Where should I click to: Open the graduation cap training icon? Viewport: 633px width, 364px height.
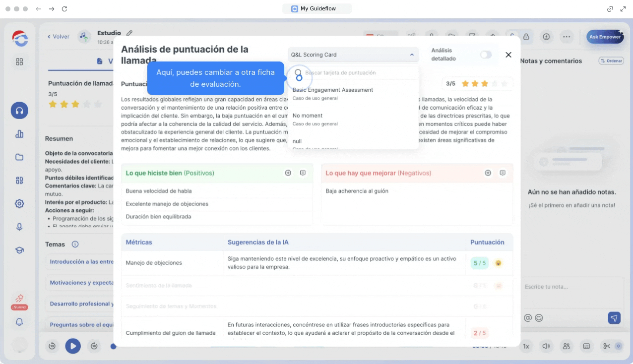19,250
